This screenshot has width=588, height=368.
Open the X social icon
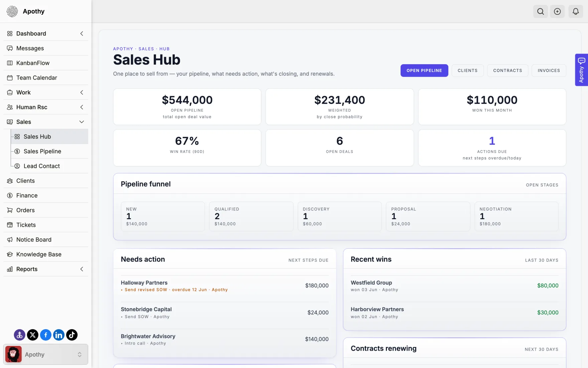click(x=32, y=335)
